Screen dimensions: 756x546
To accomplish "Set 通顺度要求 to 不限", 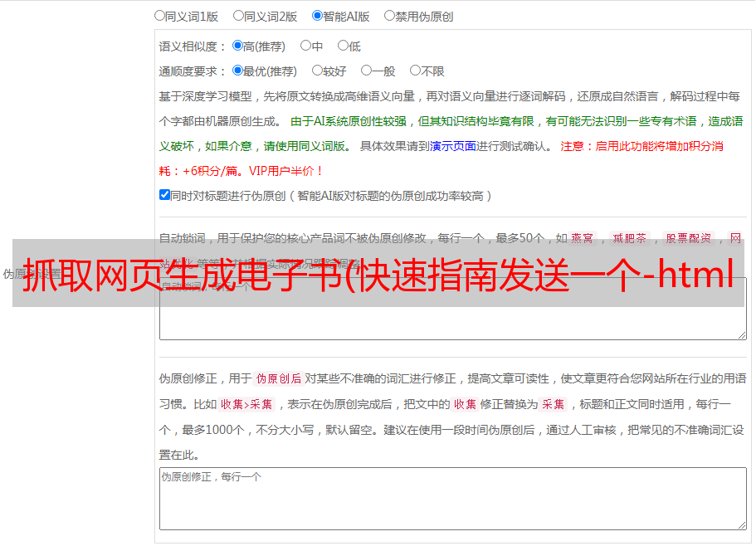I will click(415, 71).
